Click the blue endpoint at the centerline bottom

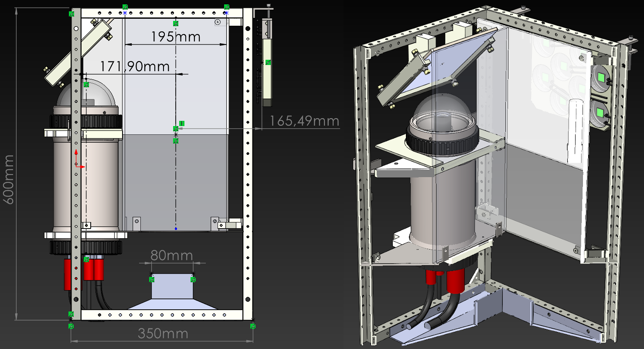176,229
